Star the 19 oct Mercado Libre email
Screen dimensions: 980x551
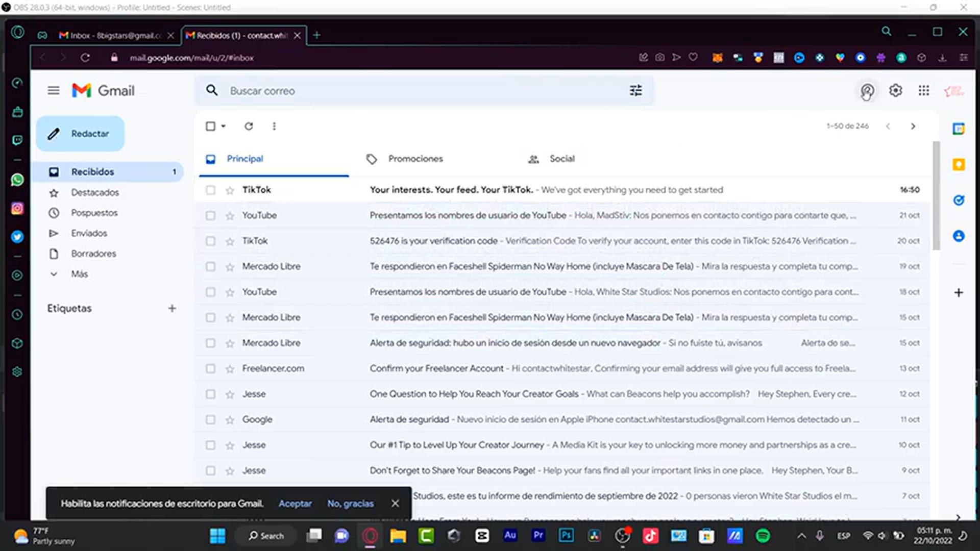click(x=230, y=267)
